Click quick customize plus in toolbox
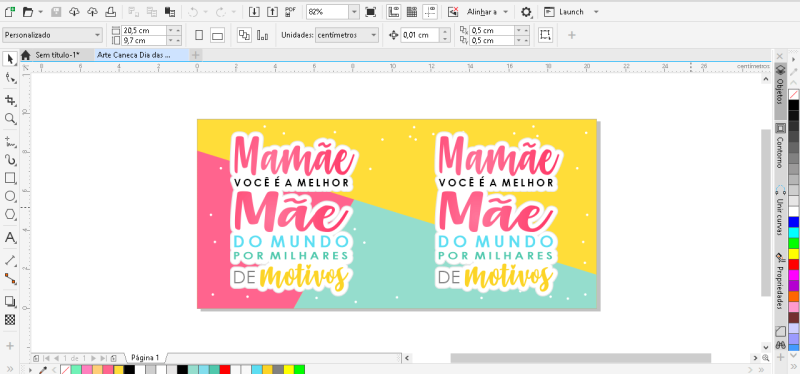This screenshot has width=800, height=374. 10,346
